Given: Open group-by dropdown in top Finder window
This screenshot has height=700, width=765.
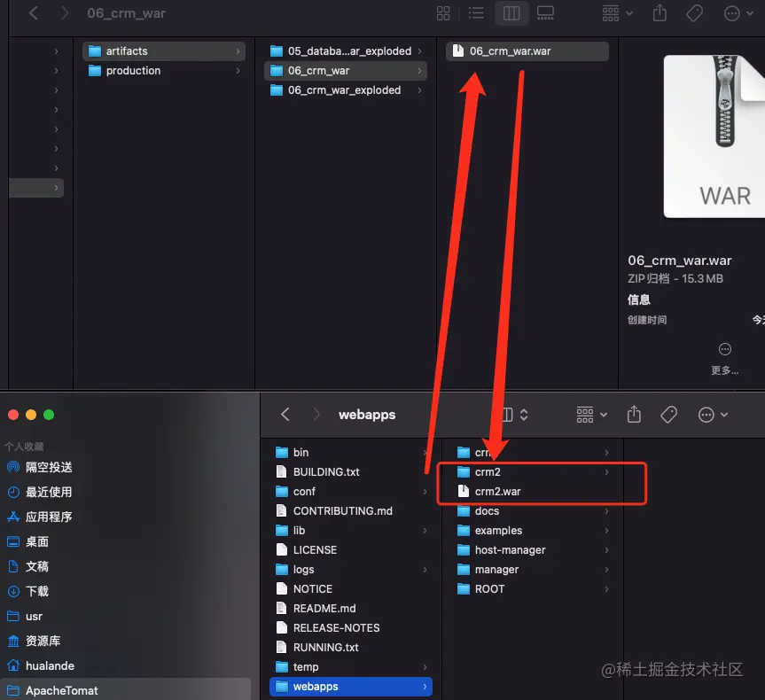Looking at the screenshot, I should coord(617,13).
